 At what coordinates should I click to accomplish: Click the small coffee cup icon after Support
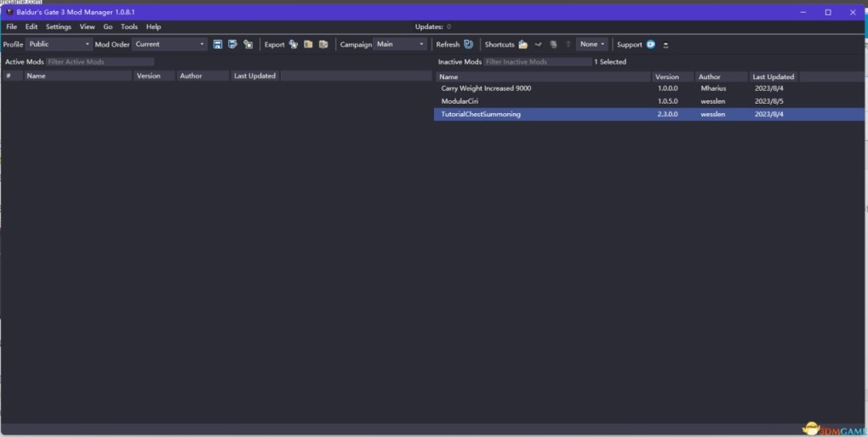pyautogui.click(x=665, y=45)
